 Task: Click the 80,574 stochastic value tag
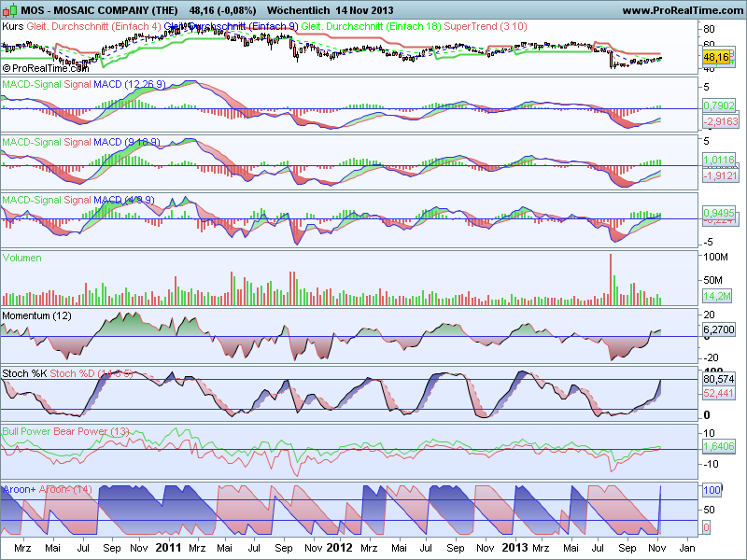(x=719, y=380)
